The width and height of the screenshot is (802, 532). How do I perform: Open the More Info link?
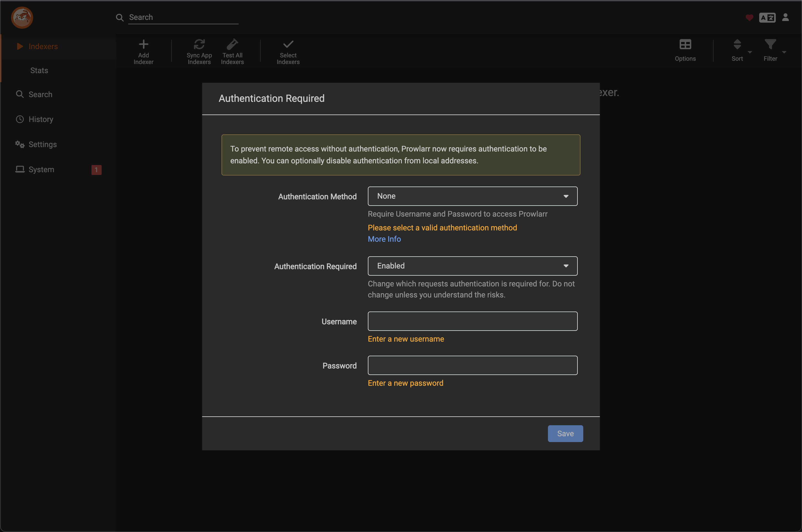click(384, 239)
